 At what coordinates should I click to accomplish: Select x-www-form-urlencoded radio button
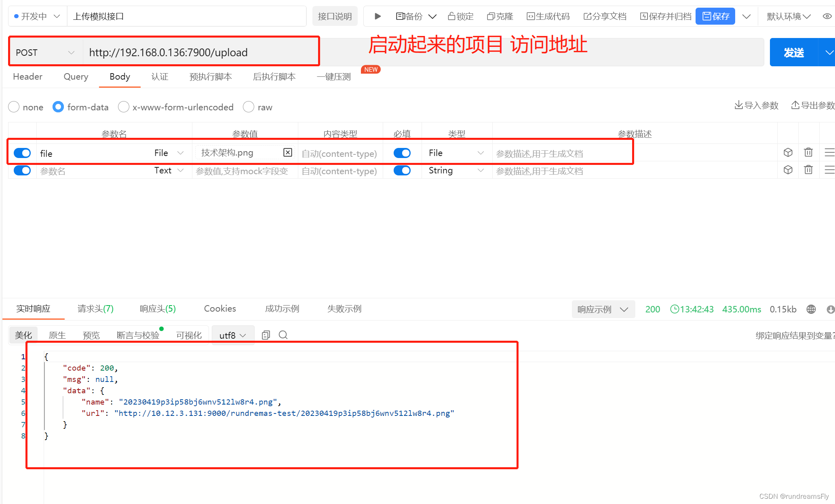123,107
